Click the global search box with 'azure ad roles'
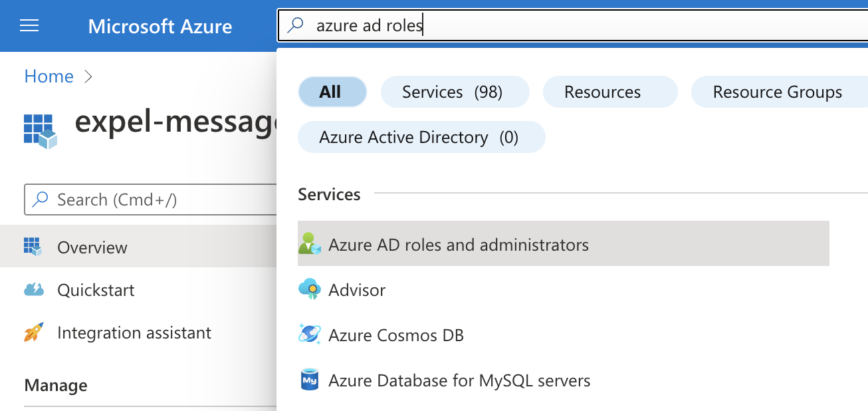868x411 pixels. tap(572, 25)
